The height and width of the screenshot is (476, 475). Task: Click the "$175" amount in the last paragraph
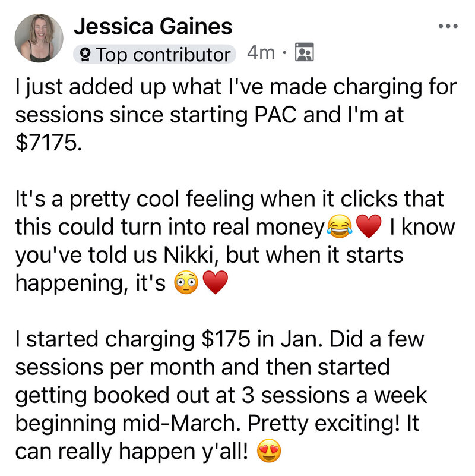pyautogui.click(x=226, y=339)
